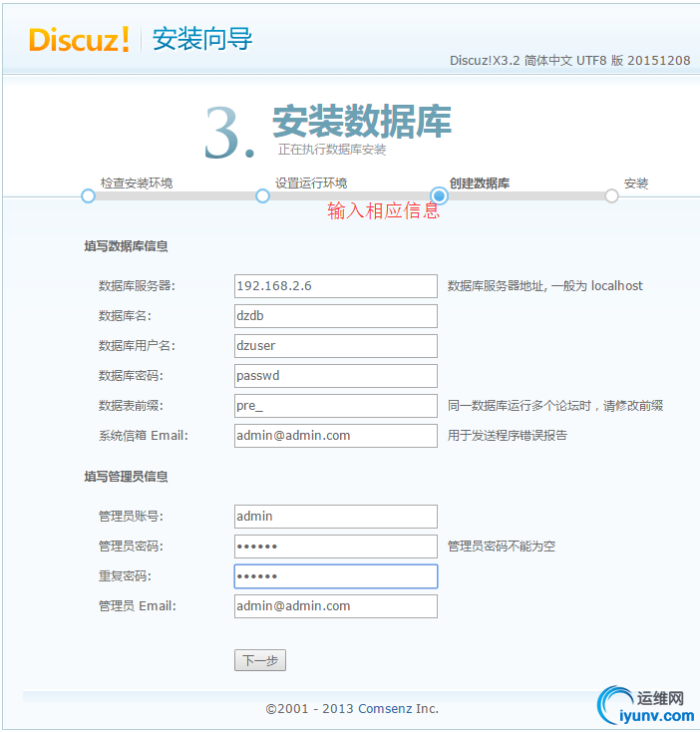Click the 管理员密码 label
Viewport: 700px width, 732px height.
(x=131, y=546)
